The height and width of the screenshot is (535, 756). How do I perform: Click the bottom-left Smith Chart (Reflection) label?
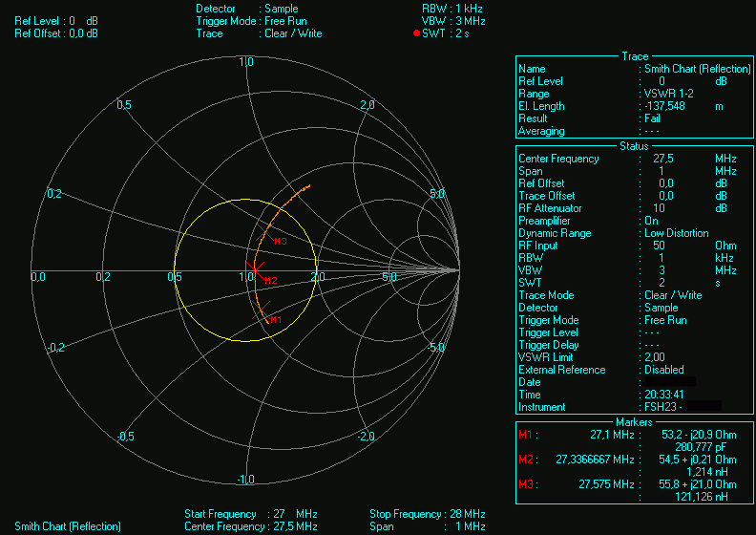(68, 526)
